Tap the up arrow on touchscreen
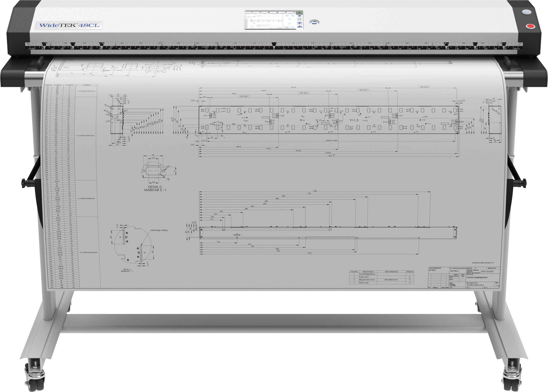Image resolution: width=548 pixels, height=392 pixels. tap(290, 19)
